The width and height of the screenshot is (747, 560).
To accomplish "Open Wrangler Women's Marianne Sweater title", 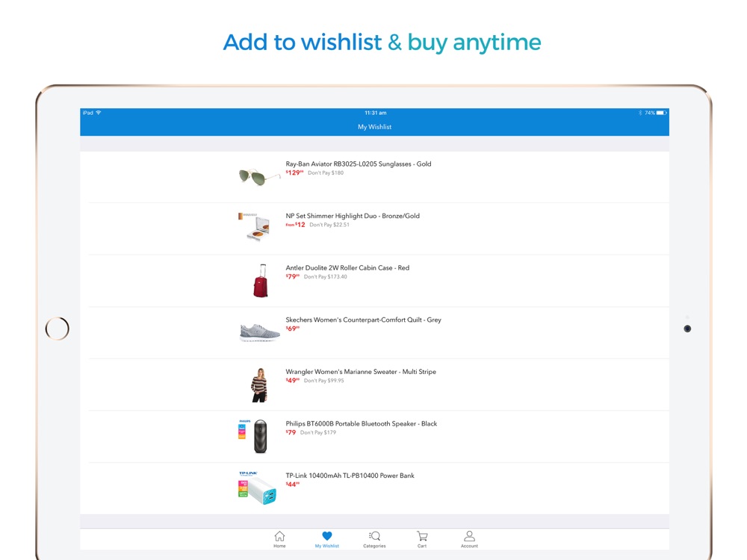I will tap(361, 371).
